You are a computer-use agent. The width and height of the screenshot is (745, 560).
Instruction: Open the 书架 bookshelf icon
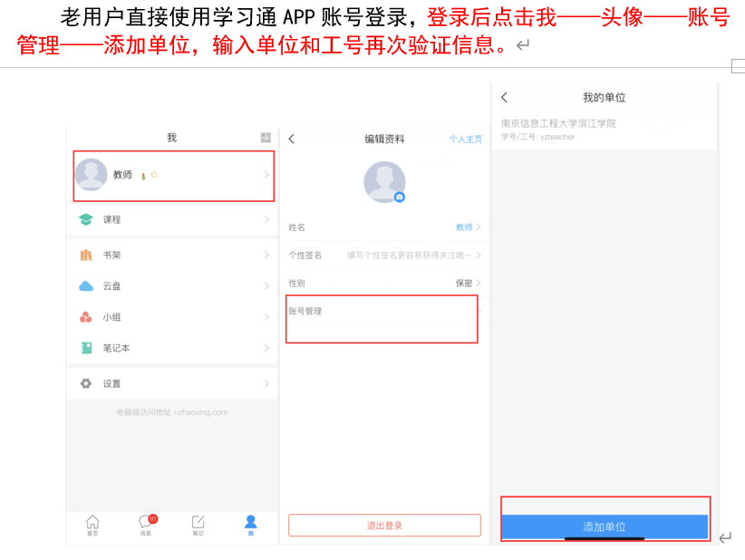coord(86,255)
